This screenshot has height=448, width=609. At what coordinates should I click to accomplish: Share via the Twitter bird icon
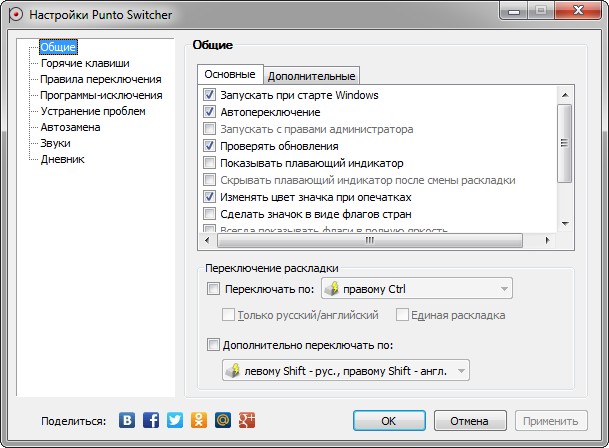[175, 420]
